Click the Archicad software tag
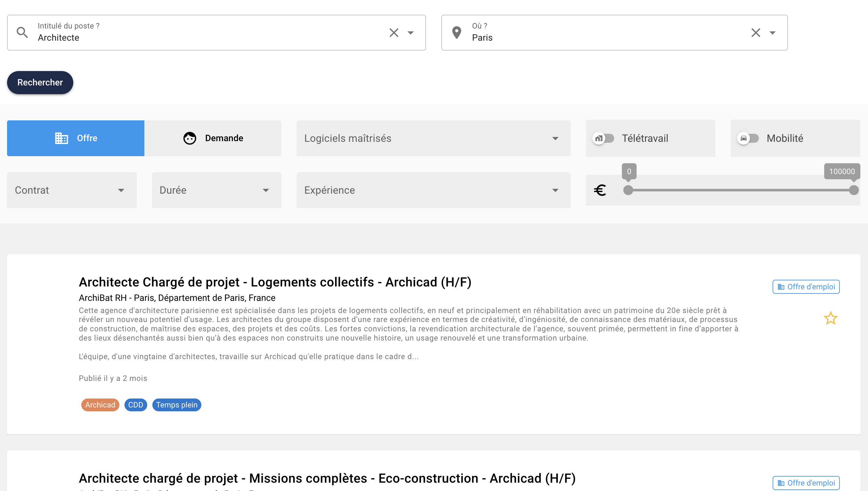The image size is (868, 491). [100, 405]
